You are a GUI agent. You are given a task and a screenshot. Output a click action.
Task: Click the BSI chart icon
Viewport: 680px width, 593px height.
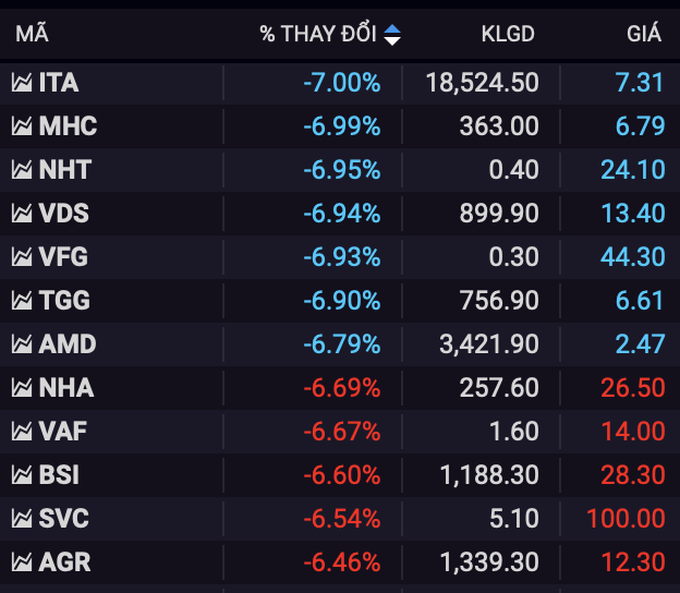21,475
